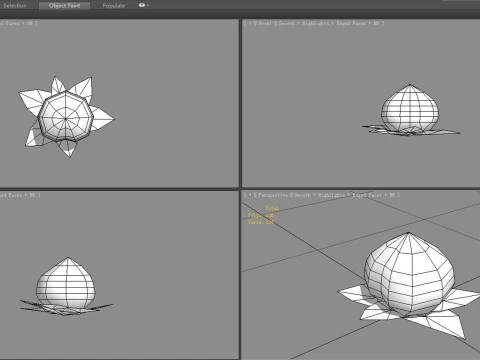Switch to the Selection ribbon tab

[x=14, y=5]
